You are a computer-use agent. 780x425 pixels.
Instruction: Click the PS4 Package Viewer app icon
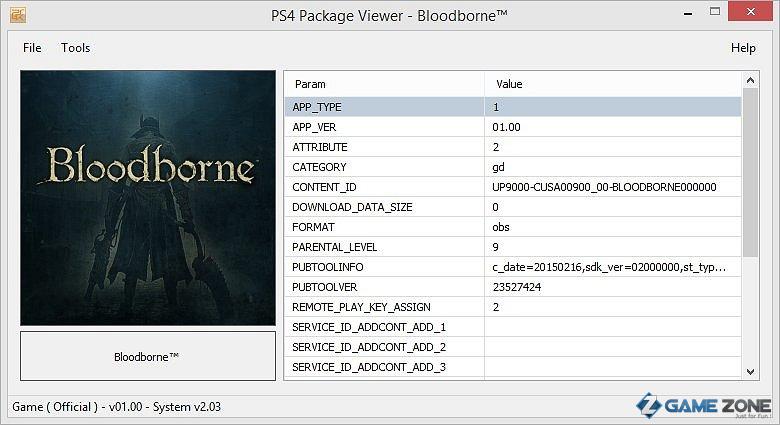pos(17,15)
